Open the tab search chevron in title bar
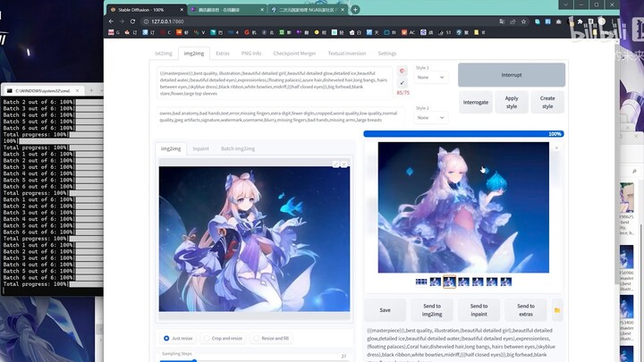The image size is (644, 362). [x=565, y=4]
